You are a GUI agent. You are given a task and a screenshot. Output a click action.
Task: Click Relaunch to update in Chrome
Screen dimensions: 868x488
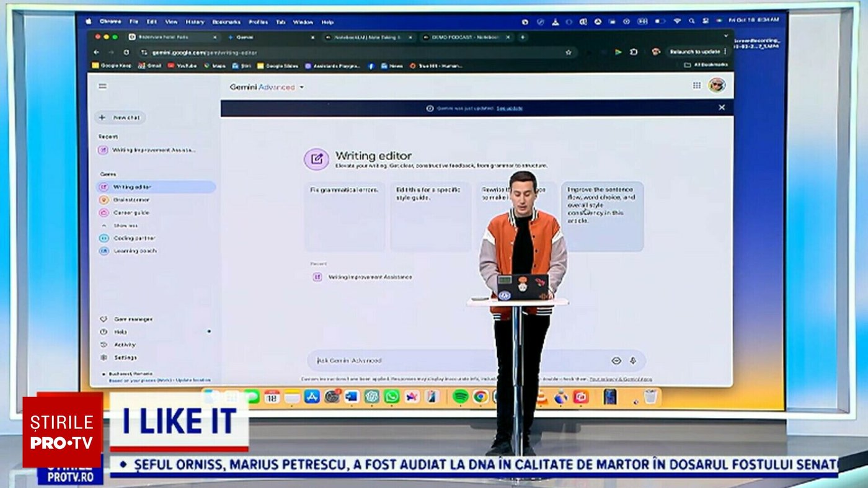(697, 52)
